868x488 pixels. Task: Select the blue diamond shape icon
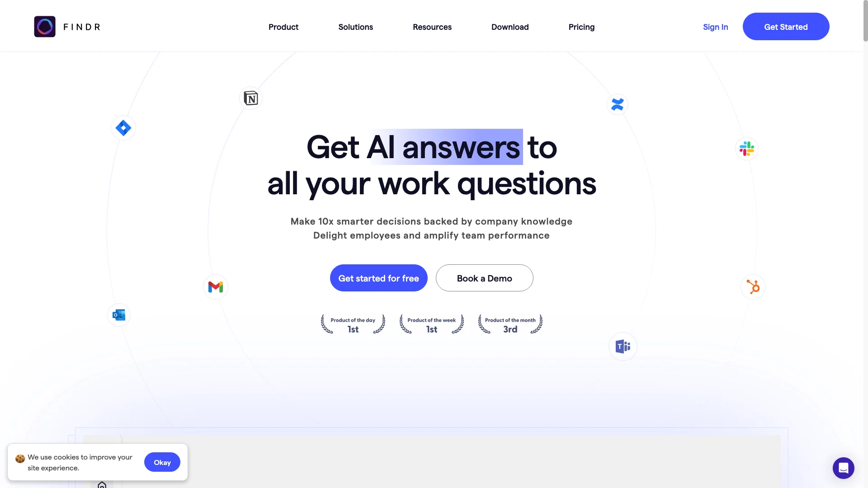(x=123, y=127)
